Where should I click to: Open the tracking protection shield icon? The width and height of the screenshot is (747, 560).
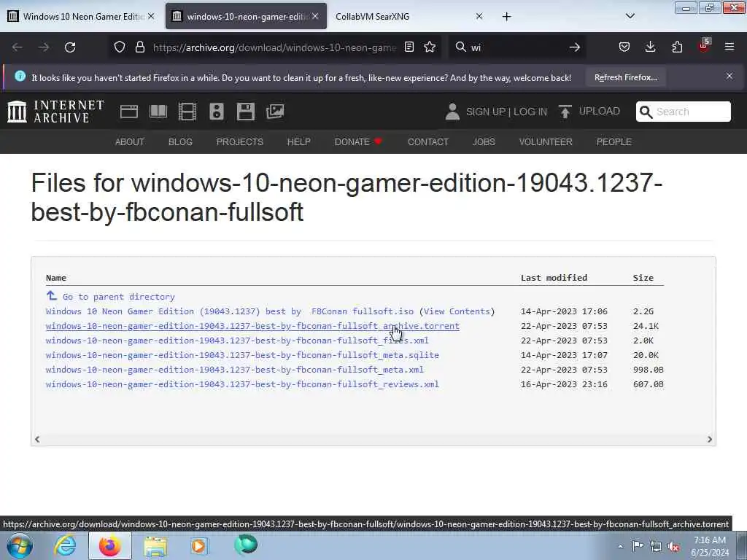coord(120,47)
